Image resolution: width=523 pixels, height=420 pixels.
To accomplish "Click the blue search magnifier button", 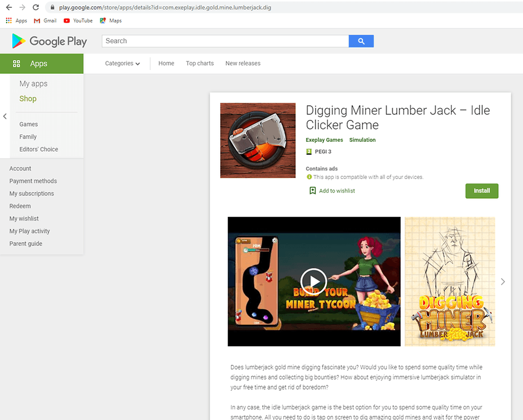I will (361, 41).
